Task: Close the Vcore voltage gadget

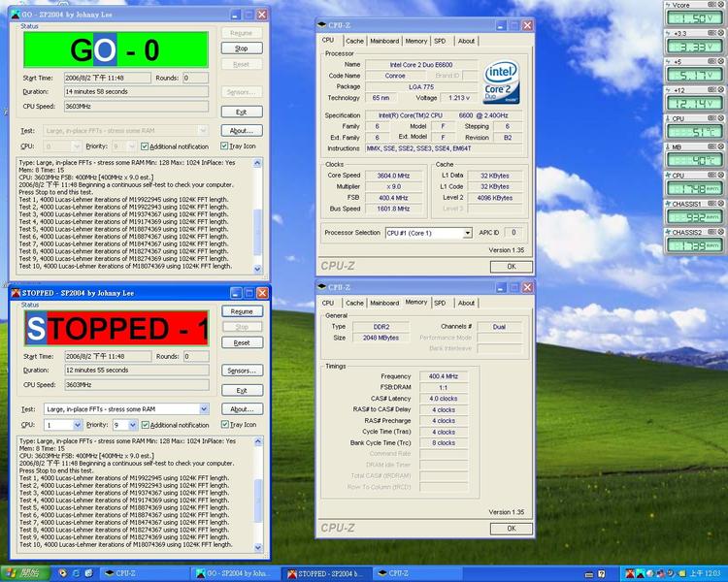Action: pos(721,5)
